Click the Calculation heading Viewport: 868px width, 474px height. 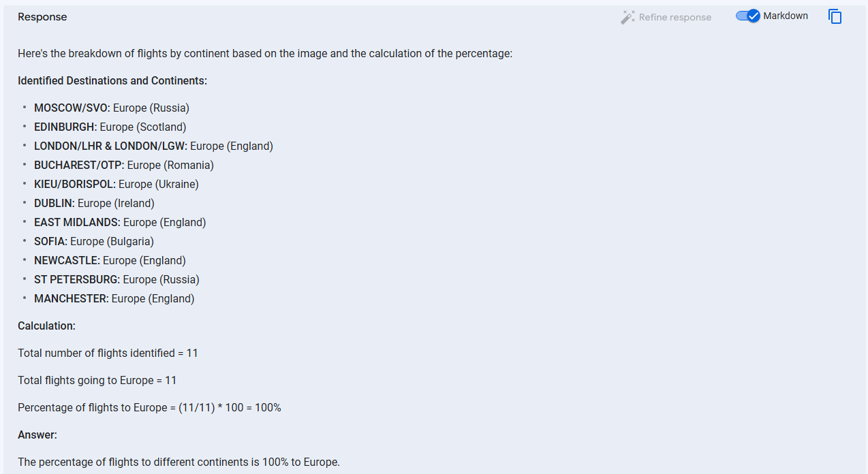pos(46,326)
